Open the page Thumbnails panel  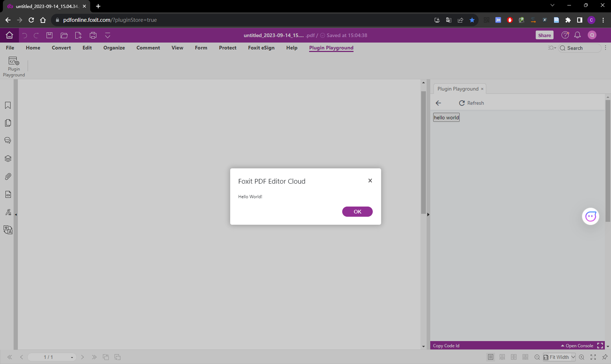pyautogui.click(x=8, y=123)
